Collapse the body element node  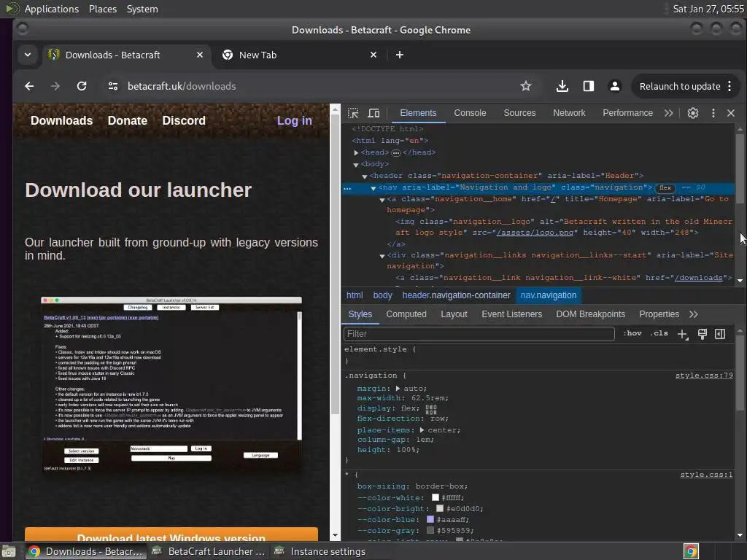[356, 165]
